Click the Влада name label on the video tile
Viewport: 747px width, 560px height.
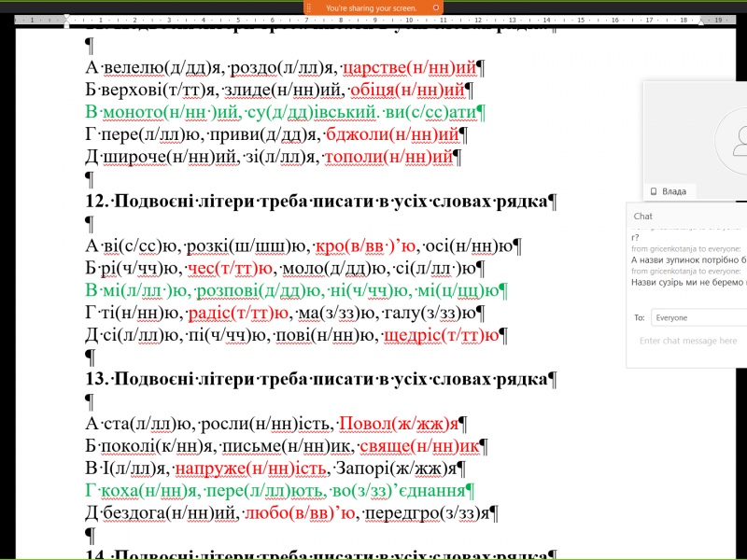coord(674,191)
